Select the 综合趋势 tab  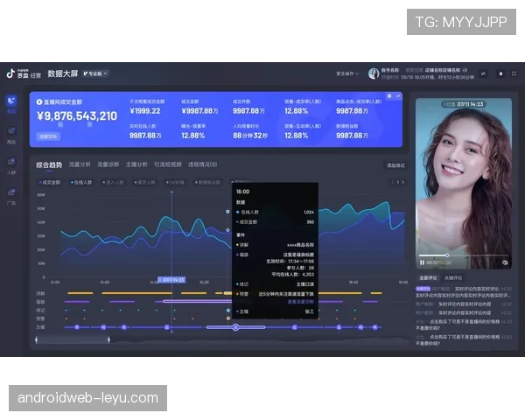49,164
